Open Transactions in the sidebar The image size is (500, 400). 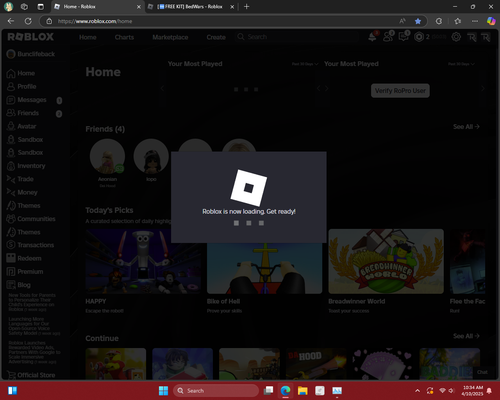pyautogui.click(x=30, y=245)
